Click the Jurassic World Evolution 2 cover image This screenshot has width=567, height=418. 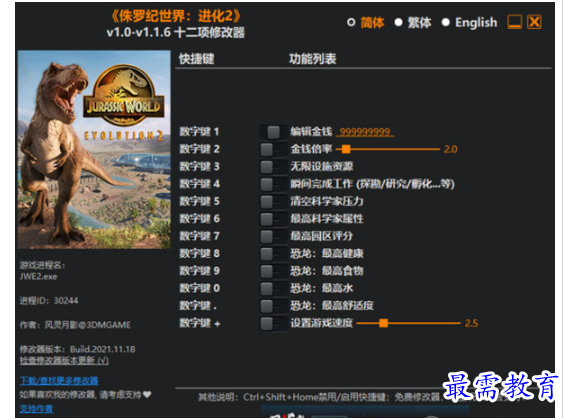coord(94,149)
